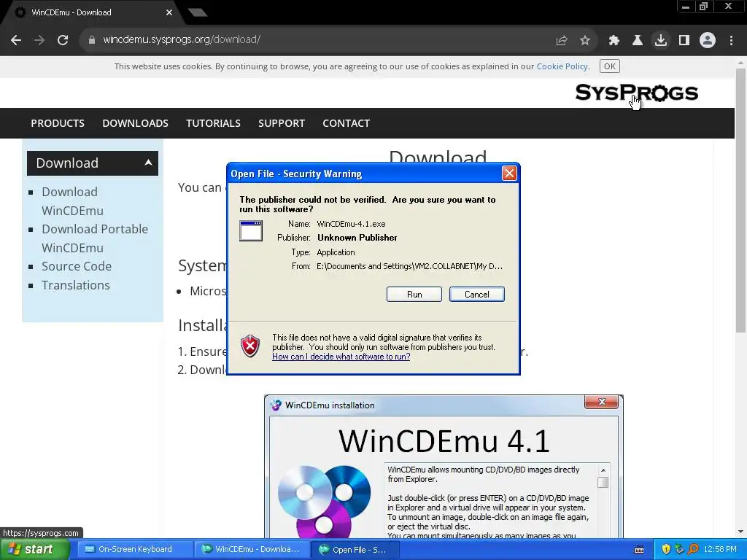
Task: Switch to WinCDEmu - Download taskbar button
Action: pos(252,550)
